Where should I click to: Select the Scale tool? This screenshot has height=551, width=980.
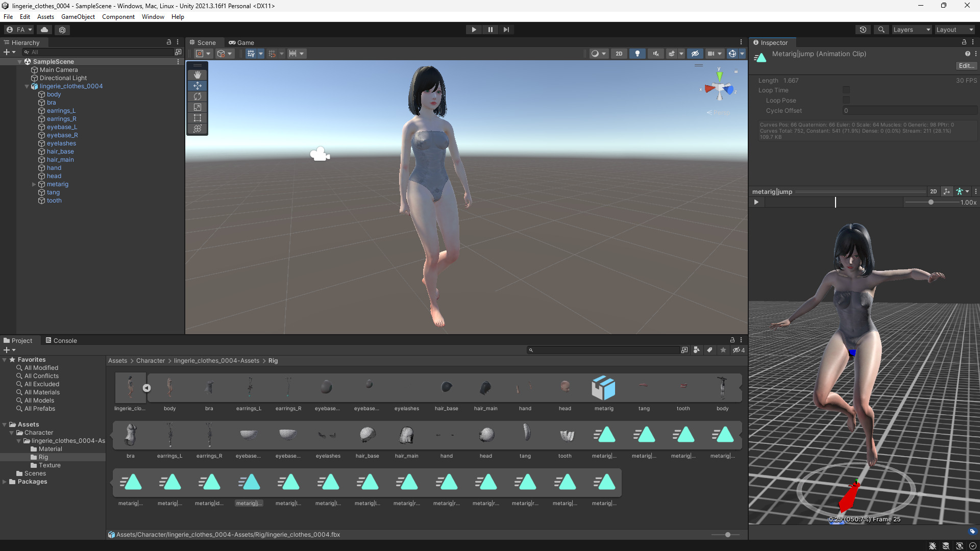198,107
